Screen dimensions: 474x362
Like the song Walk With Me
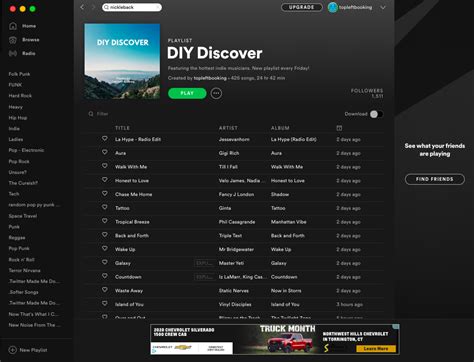(x=105, y=166)
